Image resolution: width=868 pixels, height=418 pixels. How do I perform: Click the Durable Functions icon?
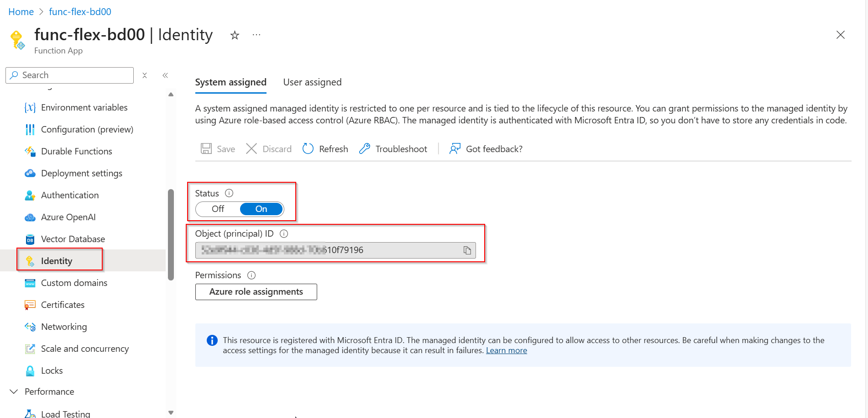[x=30, y=151]
